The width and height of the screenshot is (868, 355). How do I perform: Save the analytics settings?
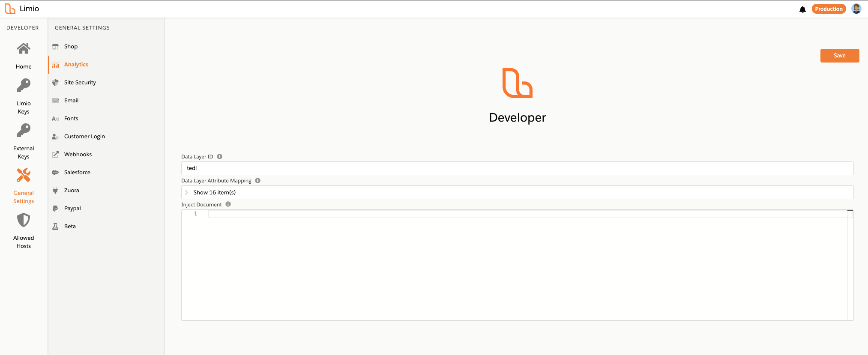point(839,56)
